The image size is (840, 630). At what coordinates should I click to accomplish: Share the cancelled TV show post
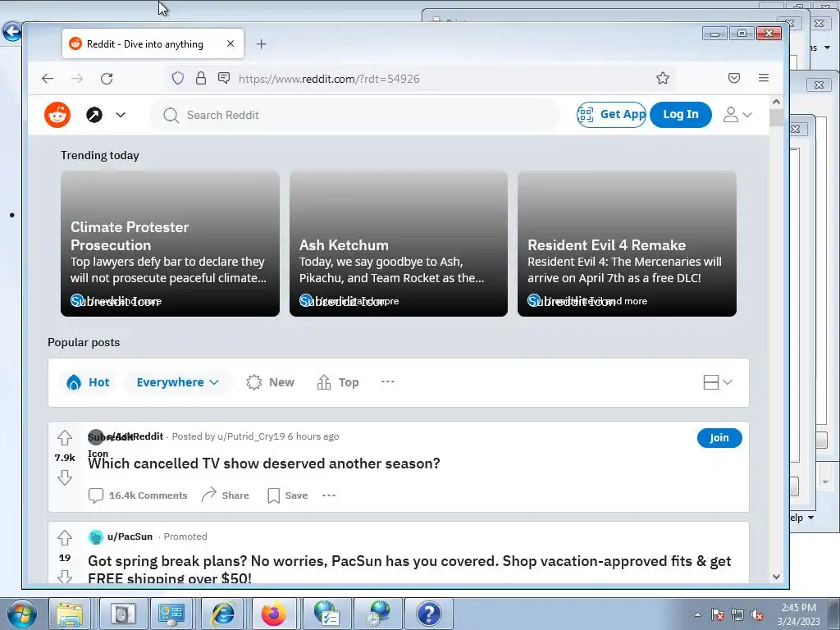pyautogui.click(x=225, y=495)
